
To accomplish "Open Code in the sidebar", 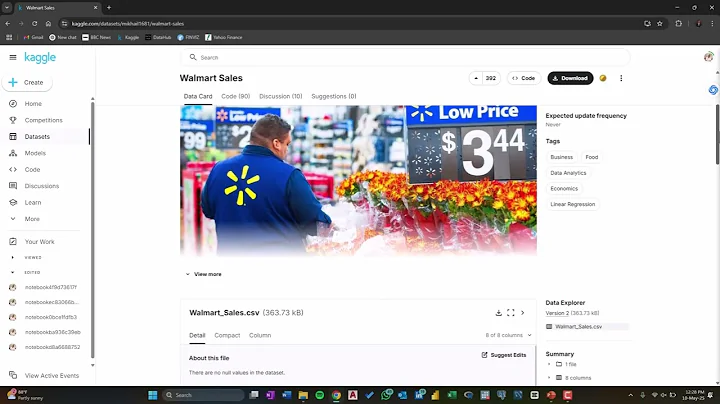I will coord(32,170).
